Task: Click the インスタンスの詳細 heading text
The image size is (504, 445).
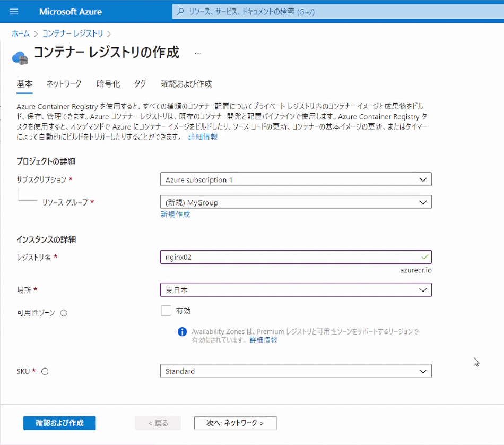Action: coord(46,239)
